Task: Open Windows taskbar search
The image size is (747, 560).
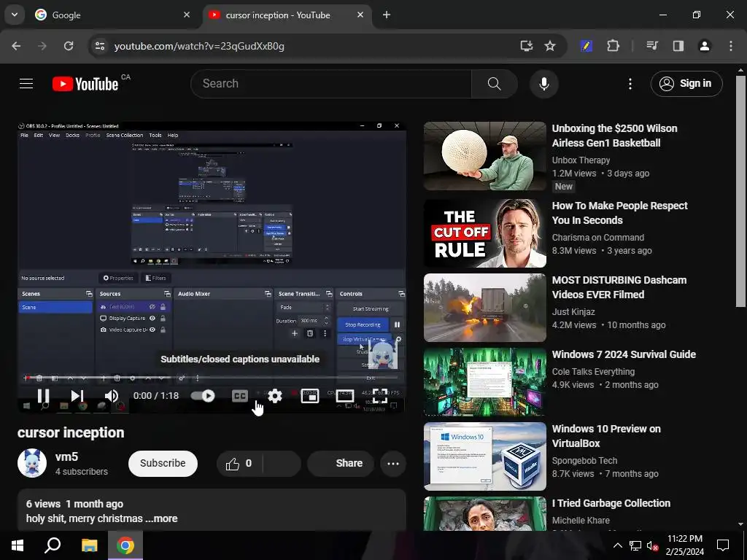Action: tap(53, 545)
